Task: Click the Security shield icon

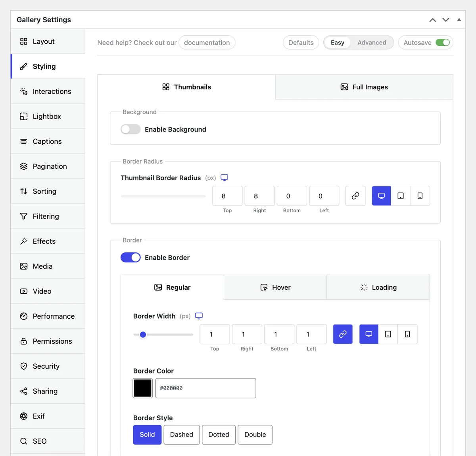Action: 24,366
